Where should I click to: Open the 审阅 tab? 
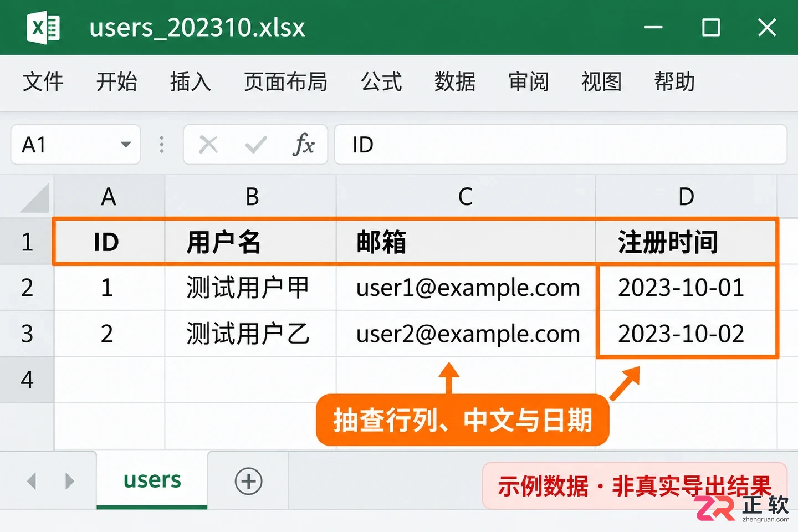tap(529, 82)
